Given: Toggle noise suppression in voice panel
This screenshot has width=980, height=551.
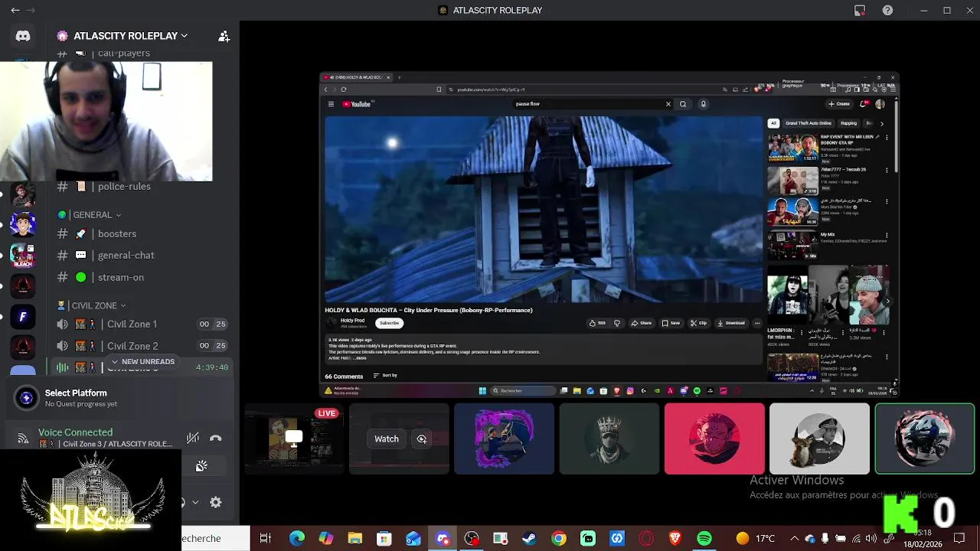Looking at the screenshot, I should coord(193,438).
